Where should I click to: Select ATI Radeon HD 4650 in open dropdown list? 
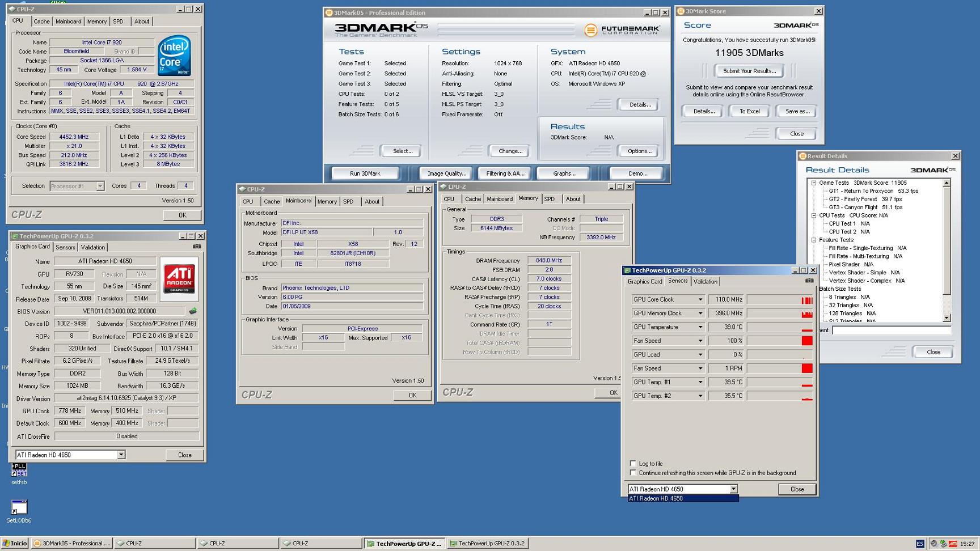683,498
